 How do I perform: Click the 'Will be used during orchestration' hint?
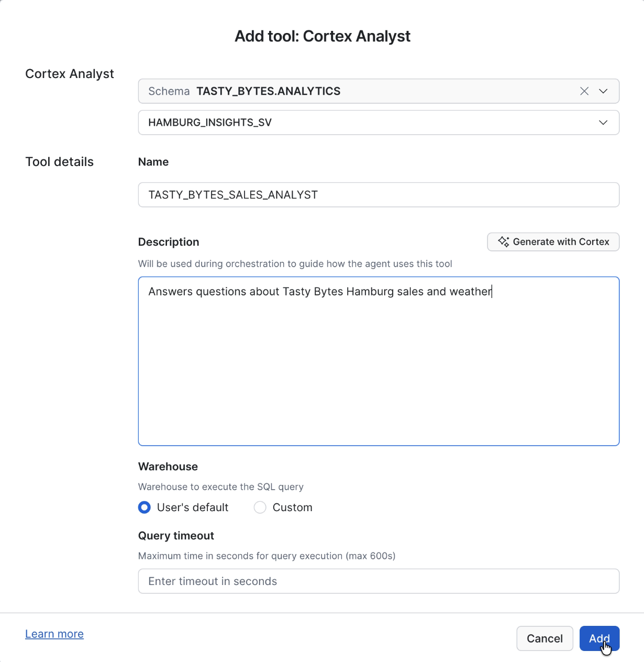click(295, 263)
